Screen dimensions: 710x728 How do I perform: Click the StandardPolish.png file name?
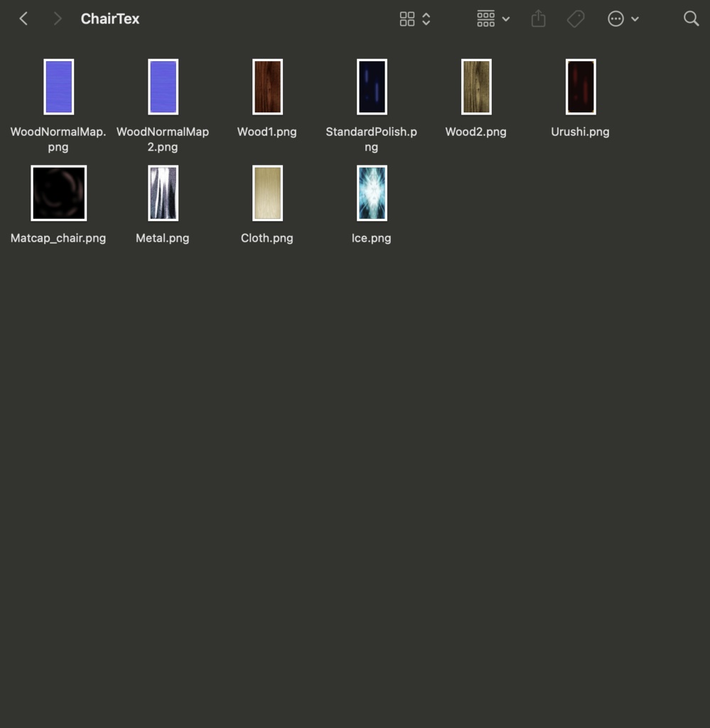(x=371, y=139)
